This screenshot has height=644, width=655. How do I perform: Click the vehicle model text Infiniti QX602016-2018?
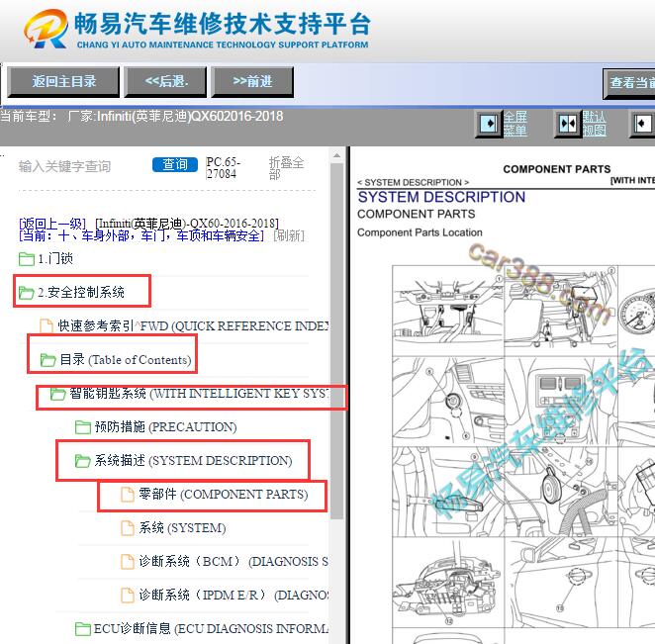(x=190, y=116)
